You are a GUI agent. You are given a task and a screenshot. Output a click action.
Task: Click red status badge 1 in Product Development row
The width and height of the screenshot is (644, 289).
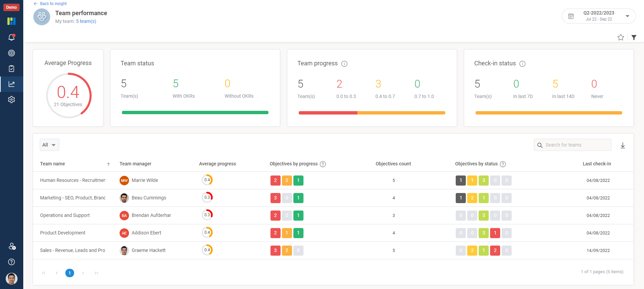coord(495,233)
